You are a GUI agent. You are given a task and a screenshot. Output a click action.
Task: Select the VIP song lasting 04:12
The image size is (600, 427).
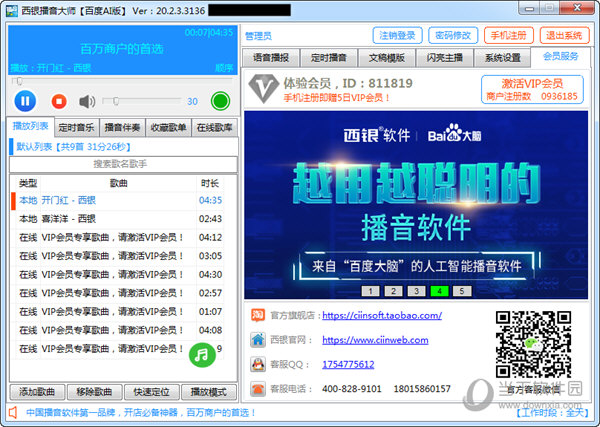coord(118,238)
